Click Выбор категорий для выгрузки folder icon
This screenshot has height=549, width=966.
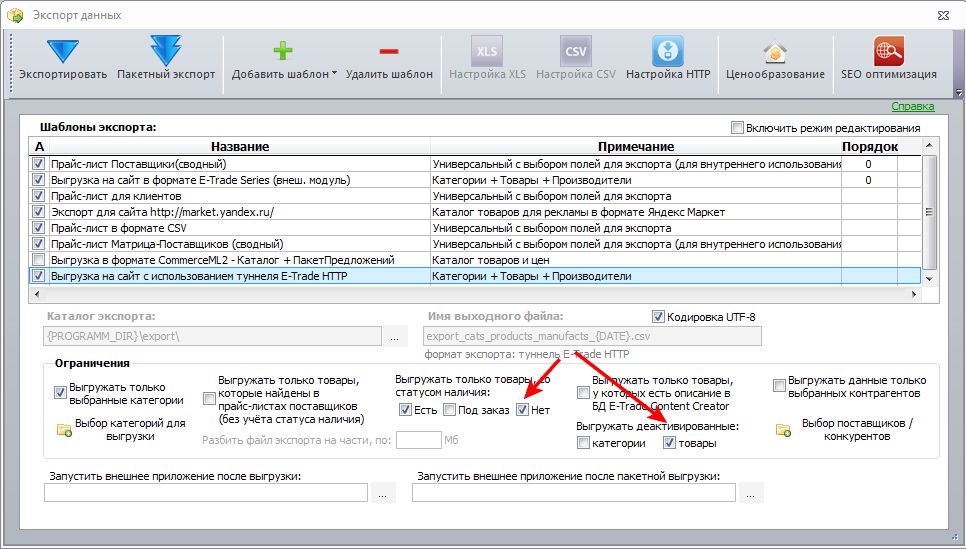(64, 429)
